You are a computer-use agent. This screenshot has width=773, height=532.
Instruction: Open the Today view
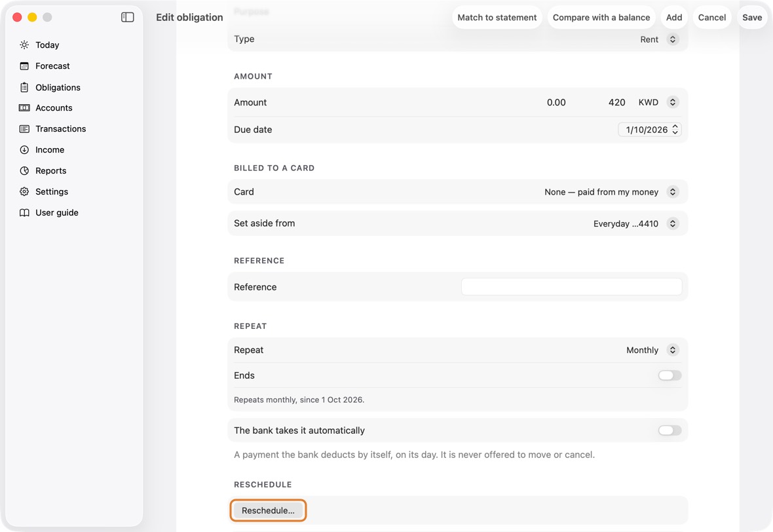47,45
